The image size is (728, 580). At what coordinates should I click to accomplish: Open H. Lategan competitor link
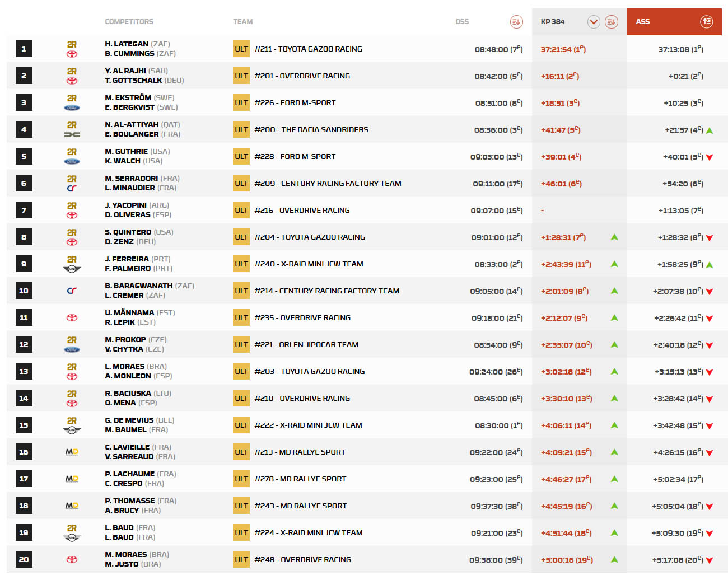click(x=127, y=44)
